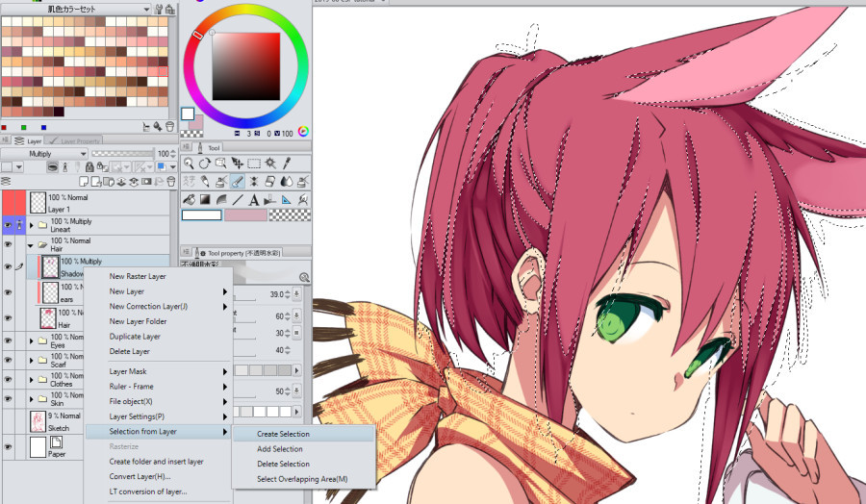The image size is (866, 504).
Task: Expand the Skin folder
Action: [32, 398]
